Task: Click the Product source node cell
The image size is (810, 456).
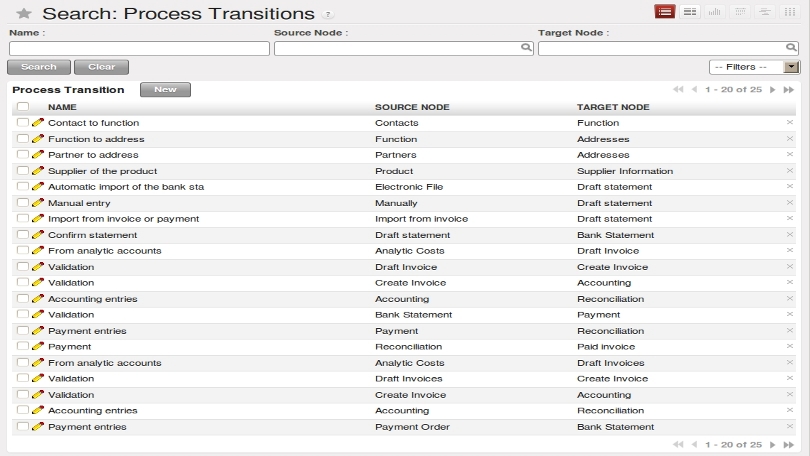Action: pos(394,171)
